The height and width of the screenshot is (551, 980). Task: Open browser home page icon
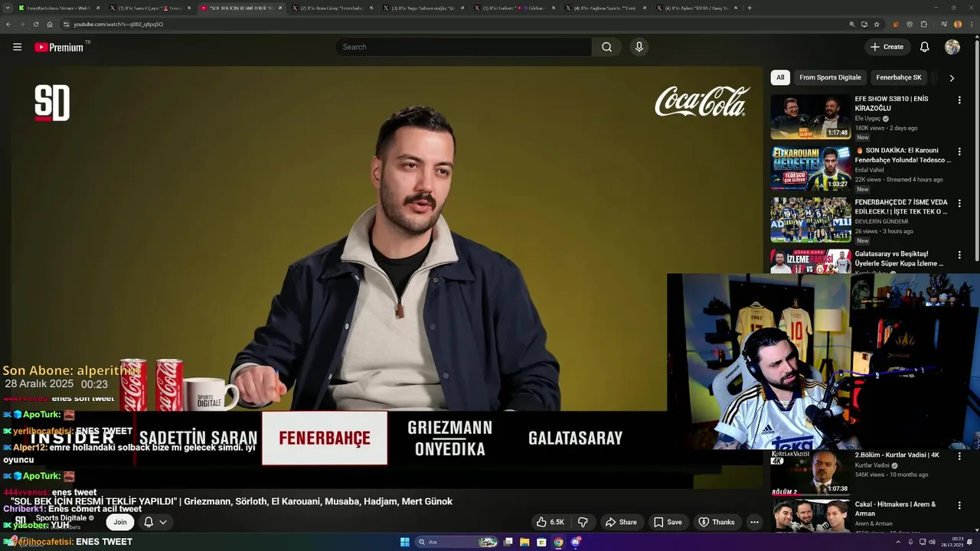(x=50, y=24)
